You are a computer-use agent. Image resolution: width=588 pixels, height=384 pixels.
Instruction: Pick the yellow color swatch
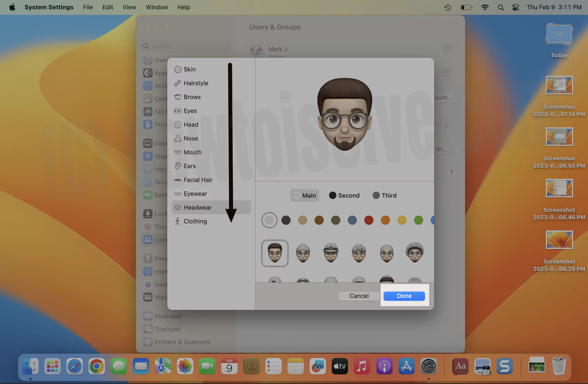pos(402,220)
